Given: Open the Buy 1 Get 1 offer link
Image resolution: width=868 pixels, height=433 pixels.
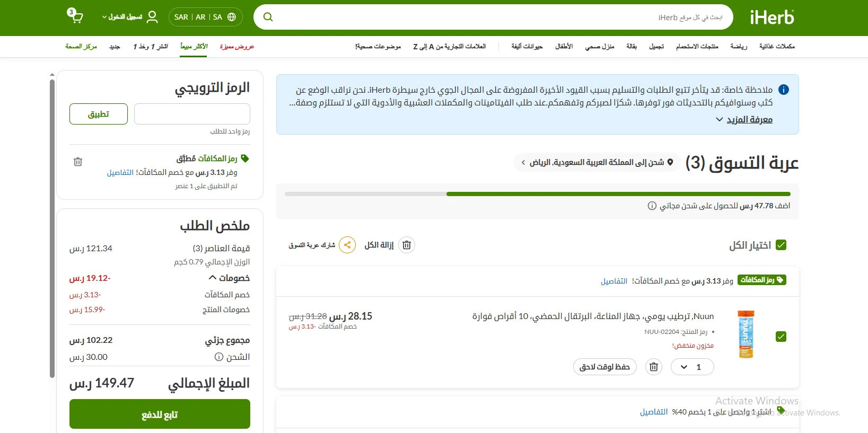Looking at the screenshot, I should click(x=151, y=47).
